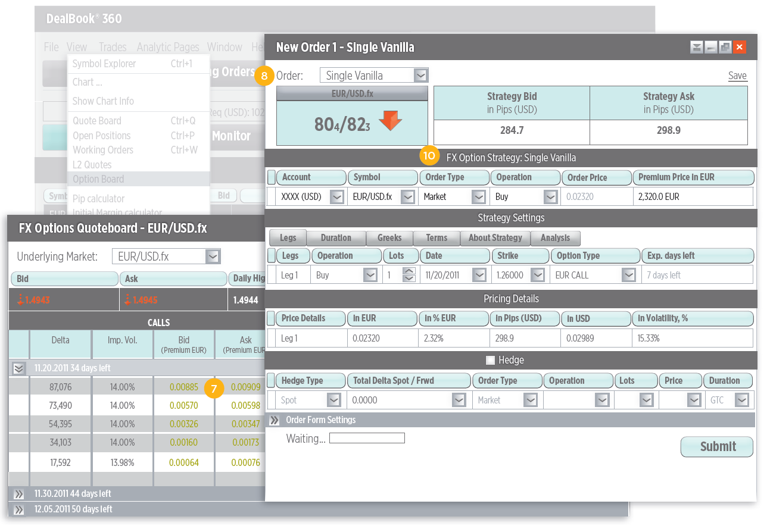
Task: Click bid premium 0.00326 in Quoteboard
Action: click(184, 424)
